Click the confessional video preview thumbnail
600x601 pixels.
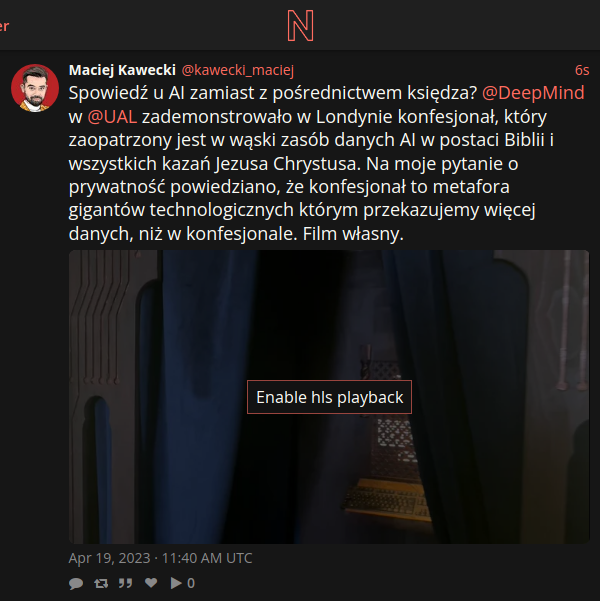coord(329,397)
